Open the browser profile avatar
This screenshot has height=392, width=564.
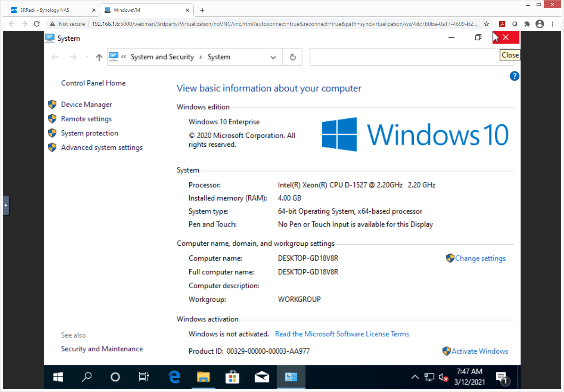pos(540,24)
